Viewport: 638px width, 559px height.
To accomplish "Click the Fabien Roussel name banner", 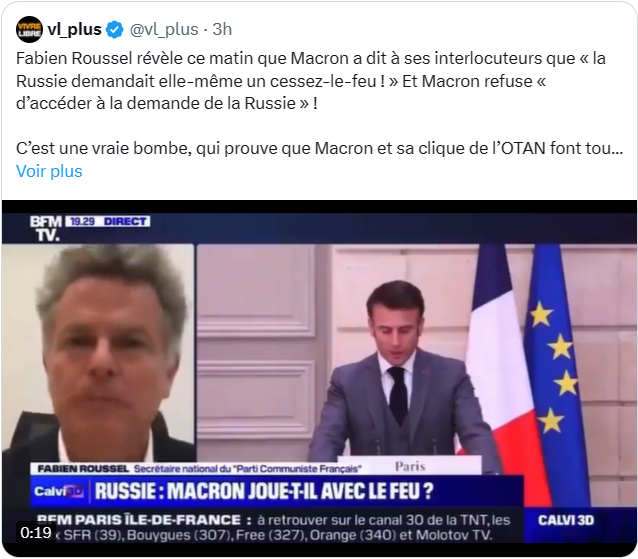I will point(199,469).
